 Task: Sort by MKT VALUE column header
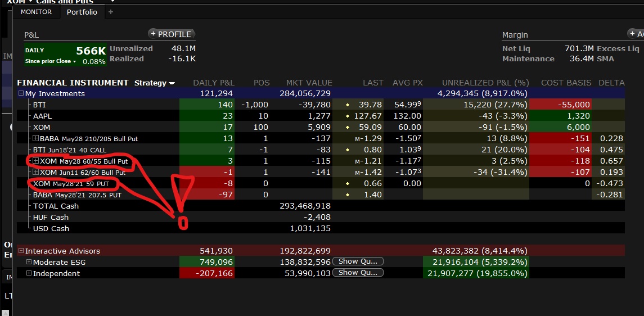click(309, 83)
